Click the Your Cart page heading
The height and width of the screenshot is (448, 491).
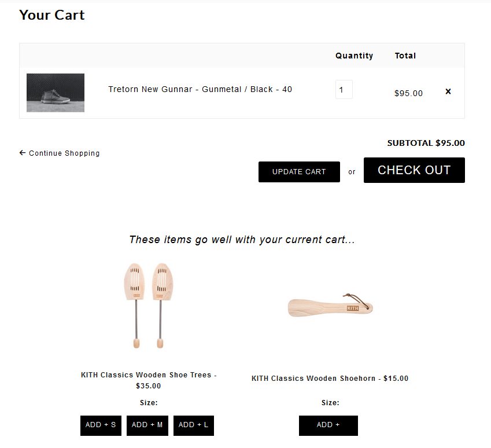coord(52,15)
